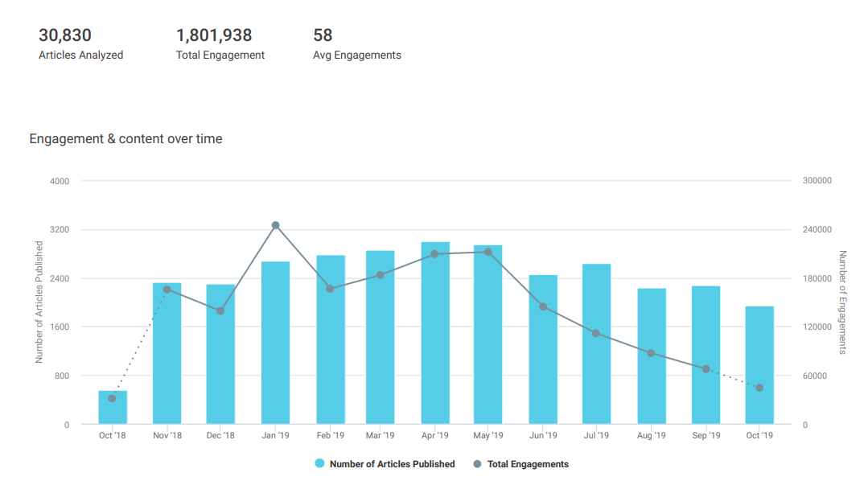Click the Engagement & content over time title
Viewport: 868px width, 485px height.
(125, 138)
